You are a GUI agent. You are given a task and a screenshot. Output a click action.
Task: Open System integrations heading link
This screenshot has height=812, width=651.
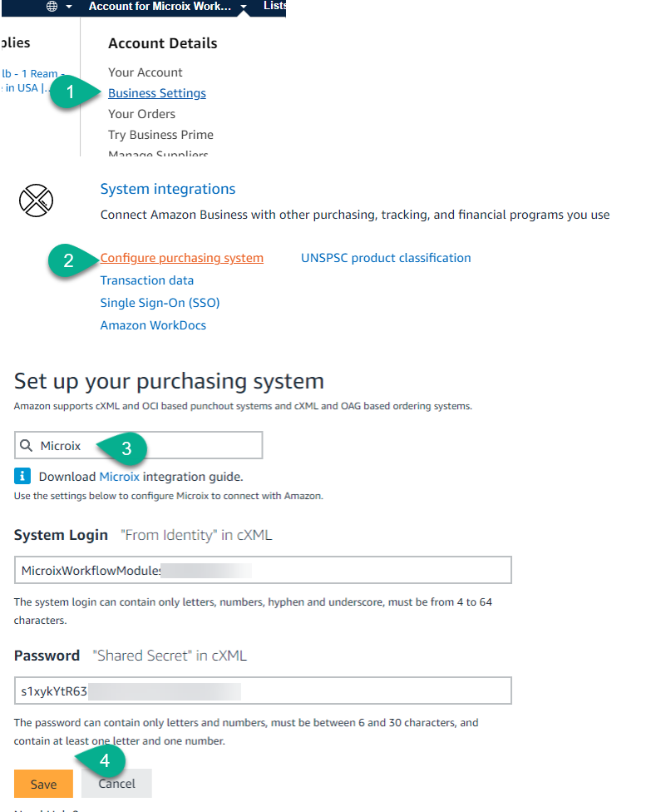tap(168, 189)
